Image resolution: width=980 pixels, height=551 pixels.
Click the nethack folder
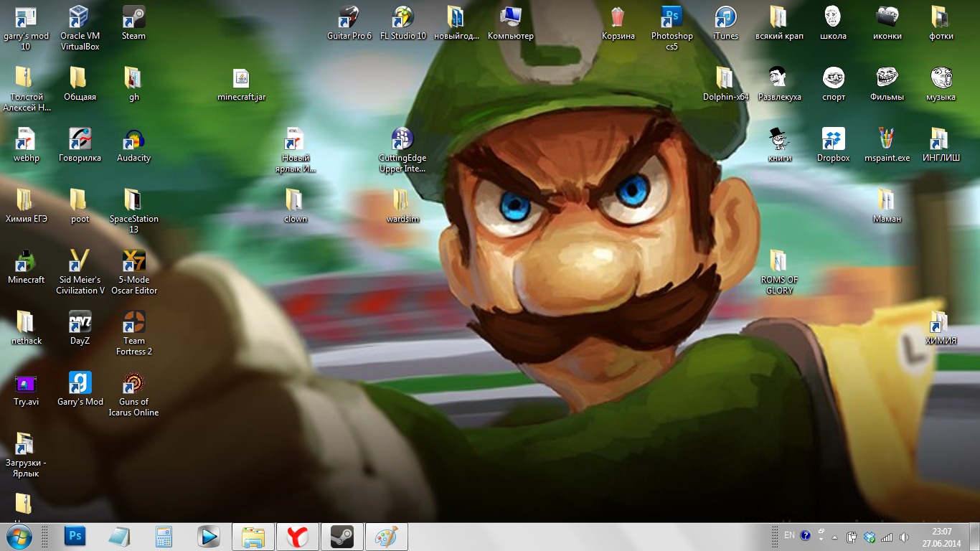click(26, 328)
